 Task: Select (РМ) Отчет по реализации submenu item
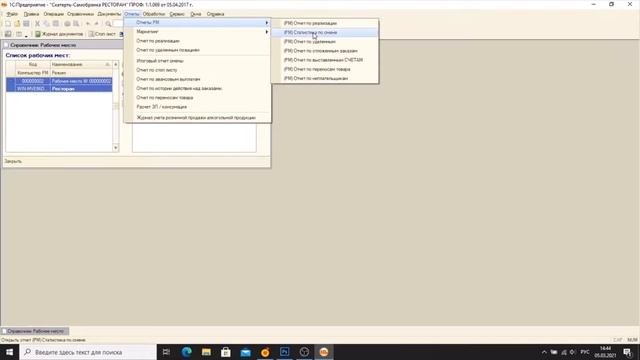(325, 23)
